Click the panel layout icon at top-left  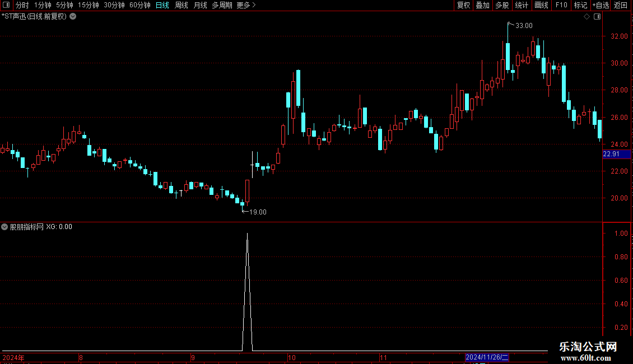tap(6, 5)
